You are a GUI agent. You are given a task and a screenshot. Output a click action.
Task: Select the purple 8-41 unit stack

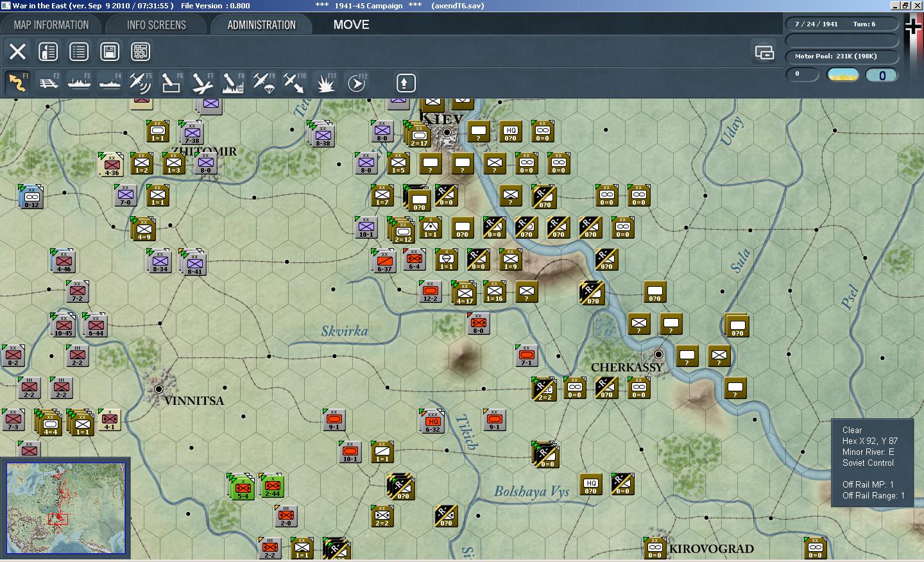pos(194,263)
